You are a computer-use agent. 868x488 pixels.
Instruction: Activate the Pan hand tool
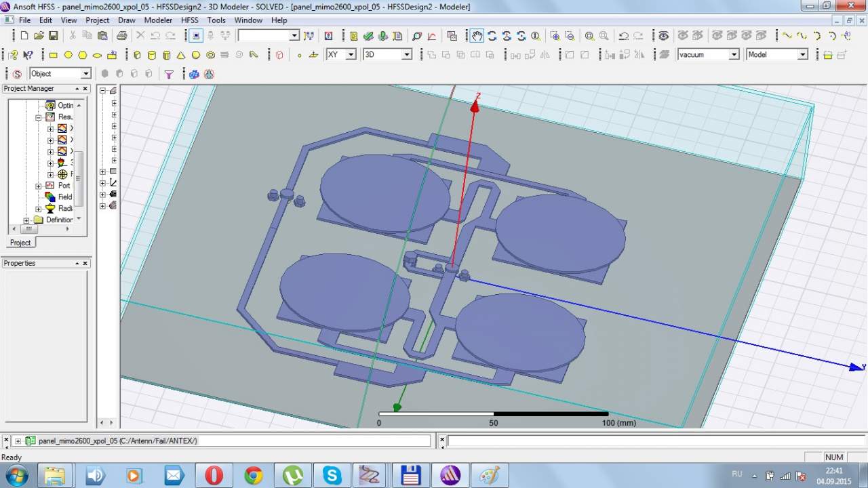477,36
